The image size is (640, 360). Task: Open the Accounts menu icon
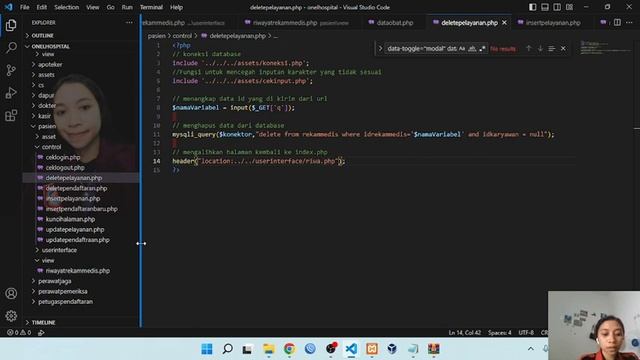(x=11, y=293)
